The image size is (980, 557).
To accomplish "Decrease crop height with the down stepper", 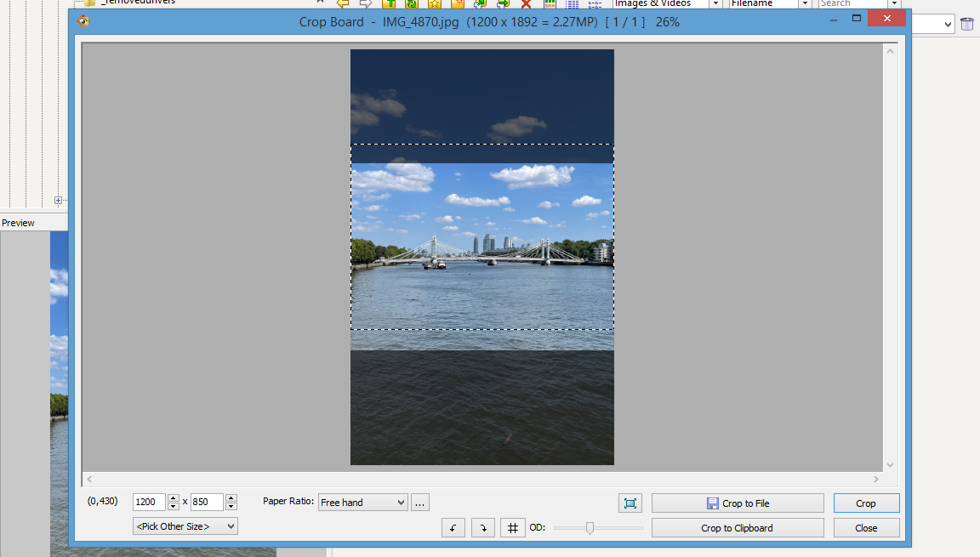I will (231, 506).
